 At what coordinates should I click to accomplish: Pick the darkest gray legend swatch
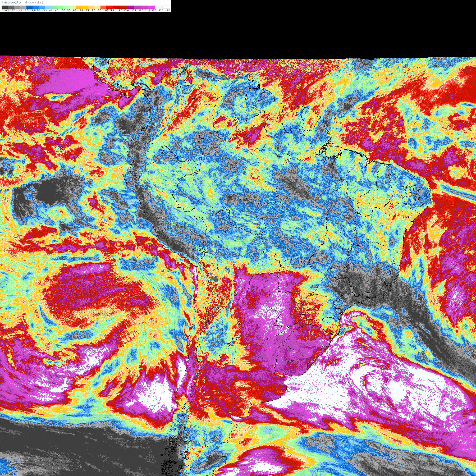(4, 7)
